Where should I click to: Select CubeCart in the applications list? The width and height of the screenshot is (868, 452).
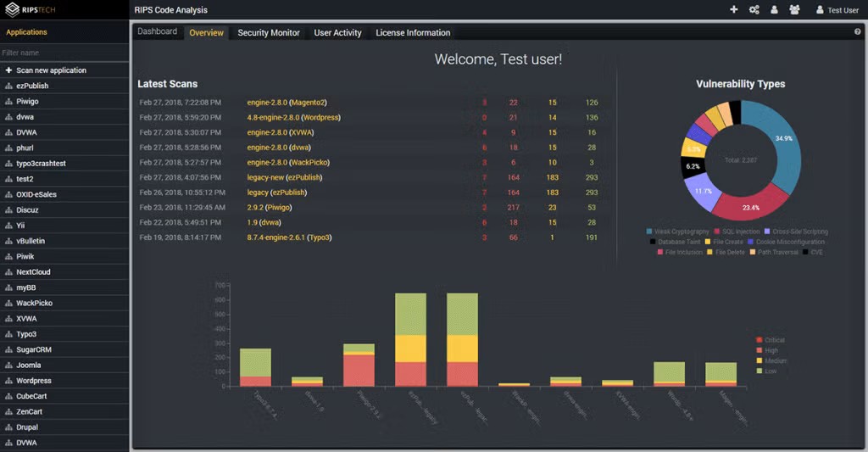pyautogui.click(x=31, y=396)
